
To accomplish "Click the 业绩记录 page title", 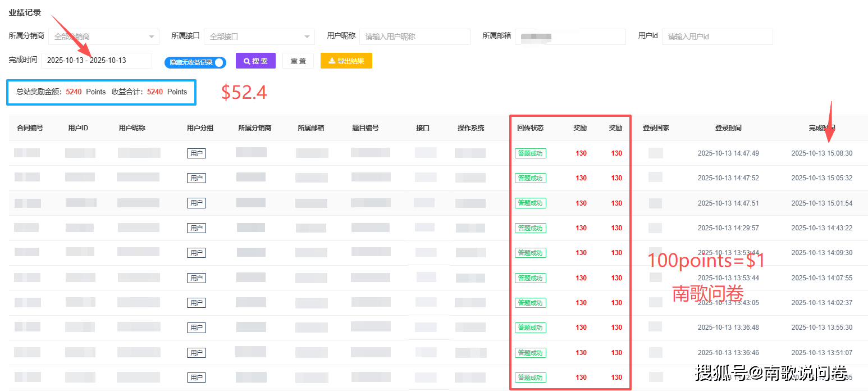I will point(25,12).
